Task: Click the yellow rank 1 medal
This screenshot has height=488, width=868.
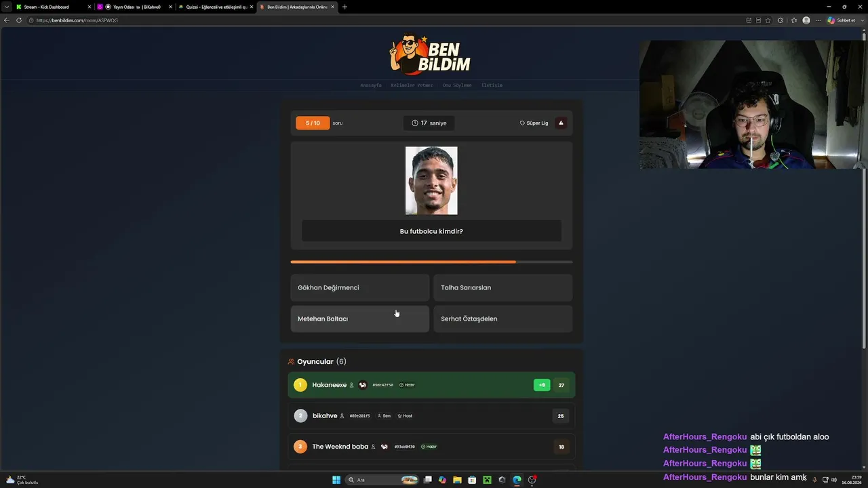Action: click(x=300, y=385)
